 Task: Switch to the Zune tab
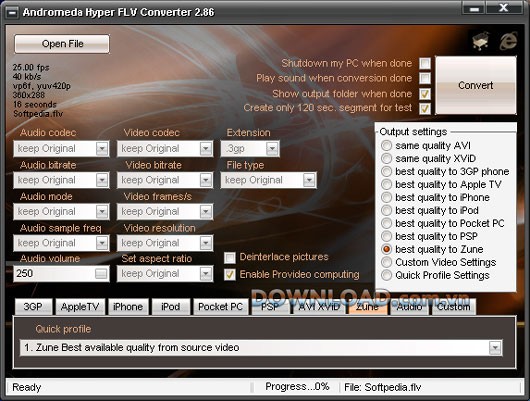point(367,307)
